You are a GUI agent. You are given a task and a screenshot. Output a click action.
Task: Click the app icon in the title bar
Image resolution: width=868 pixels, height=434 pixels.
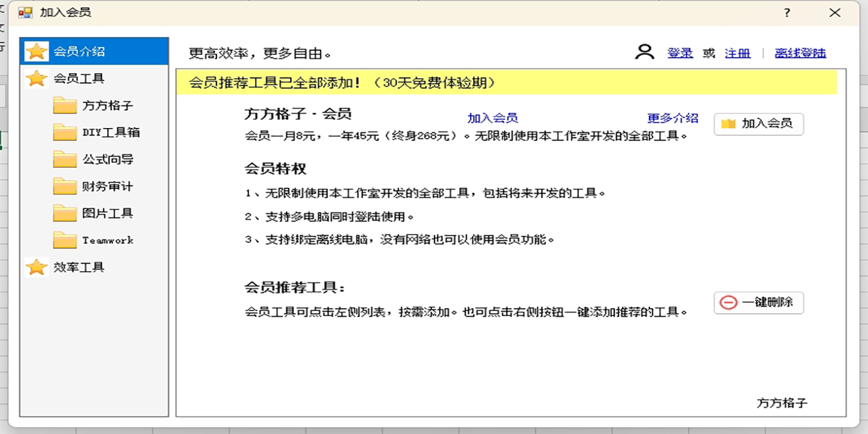coord(25,12)
